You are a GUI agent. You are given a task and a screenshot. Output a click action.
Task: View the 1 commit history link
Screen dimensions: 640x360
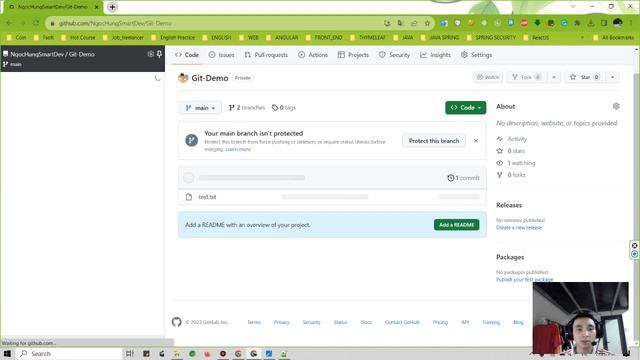(463, 178)
